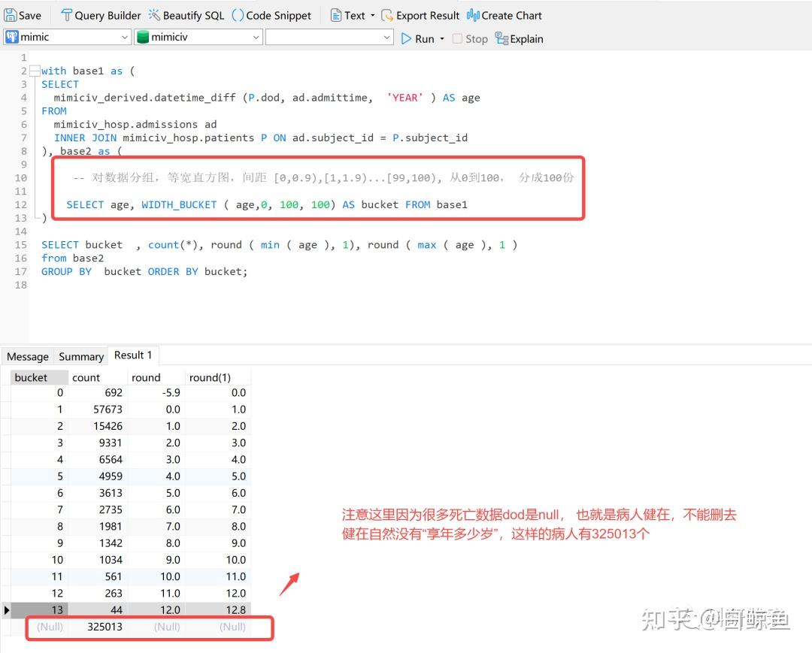
Task: Open the mimiciv database selector dropdown
Action: (x=256, y=36)
